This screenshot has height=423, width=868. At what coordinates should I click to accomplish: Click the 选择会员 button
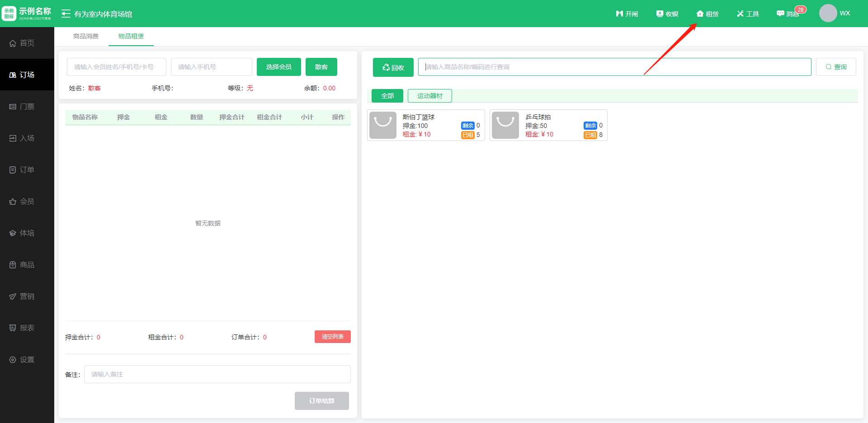tap(278, 67)
